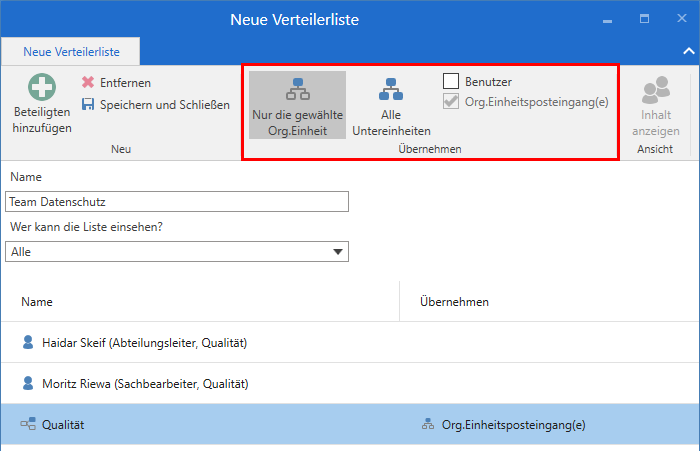
Task: Click the hierarchy icon in the Übernehmen cell
Action: pos(428,424)
